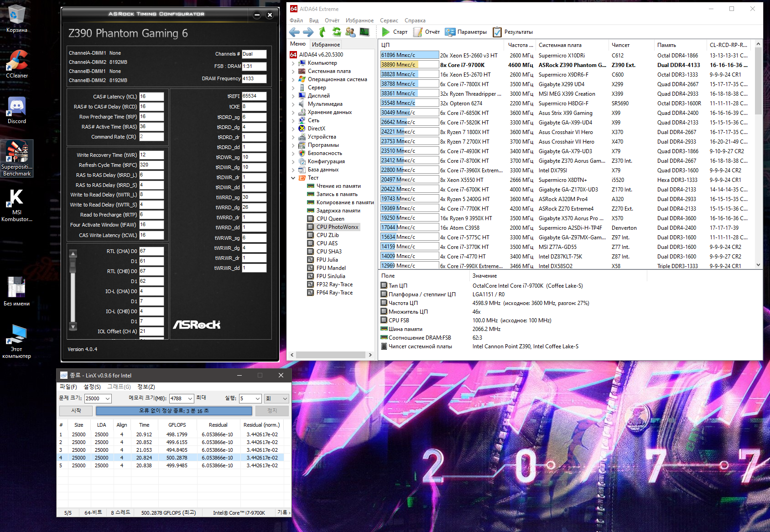
Task: Expand the Системная плата tree node
Action: point(293,72)
